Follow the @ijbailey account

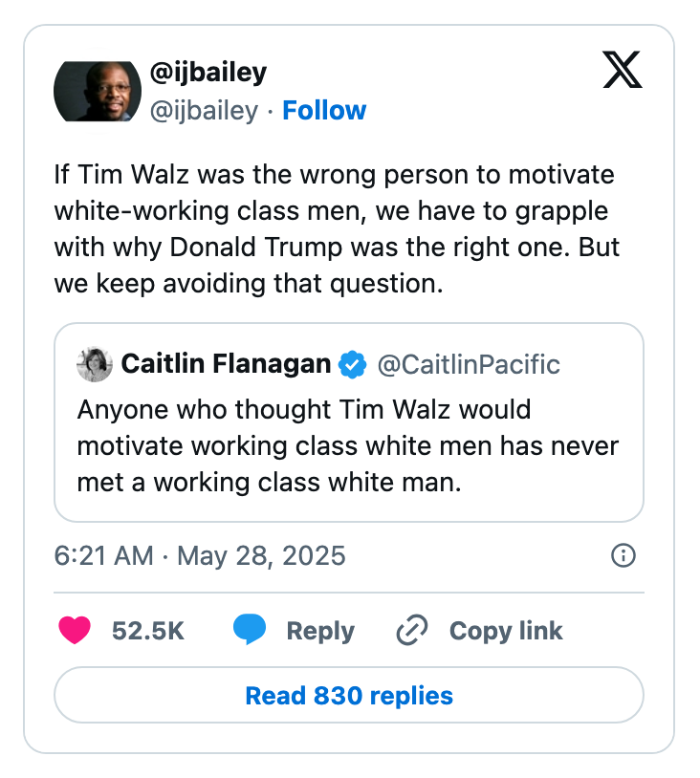324,110
